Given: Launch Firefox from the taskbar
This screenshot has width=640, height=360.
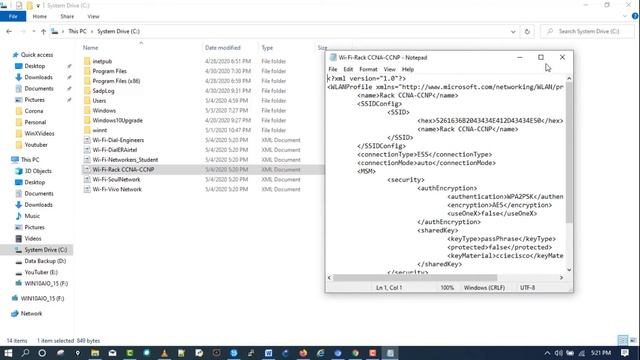Looking at the screenshot, I should tap(303, 353).
